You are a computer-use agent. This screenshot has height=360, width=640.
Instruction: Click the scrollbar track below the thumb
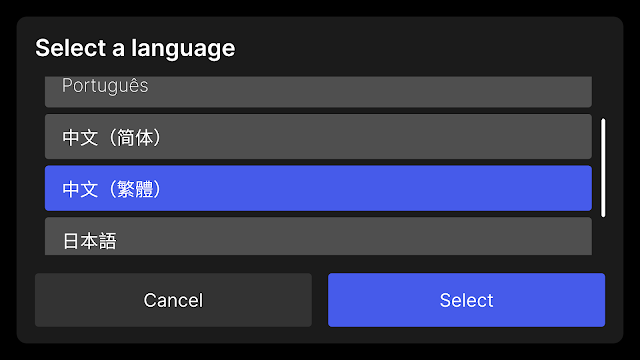coord(603,237)
